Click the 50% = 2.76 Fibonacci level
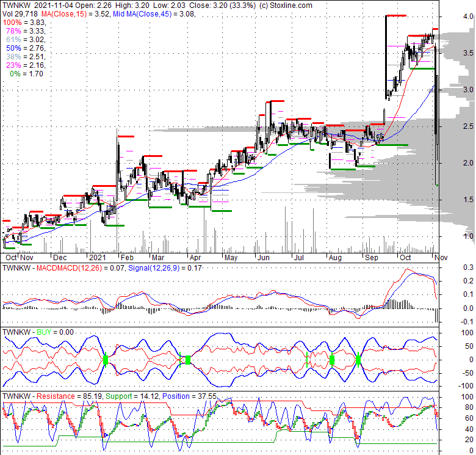Screen dimensions: 476x455 pyautogui.click(x=26, y=48)
